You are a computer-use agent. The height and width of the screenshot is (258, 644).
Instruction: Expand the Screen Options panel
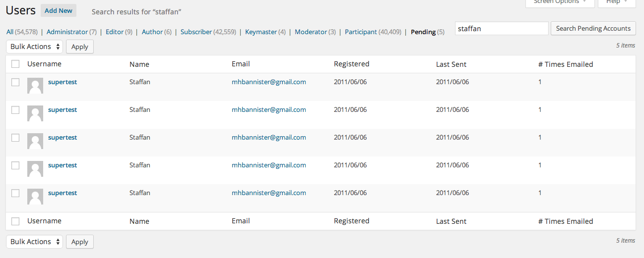pyautogui.click(x=560, y=2)
